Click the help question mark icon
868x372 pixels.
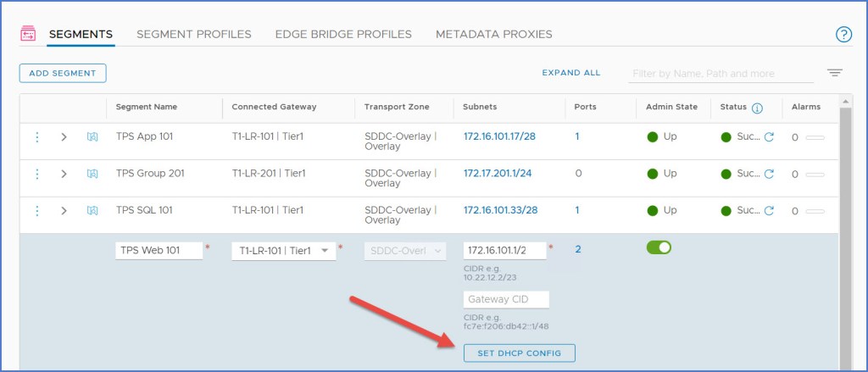point(843,35)
